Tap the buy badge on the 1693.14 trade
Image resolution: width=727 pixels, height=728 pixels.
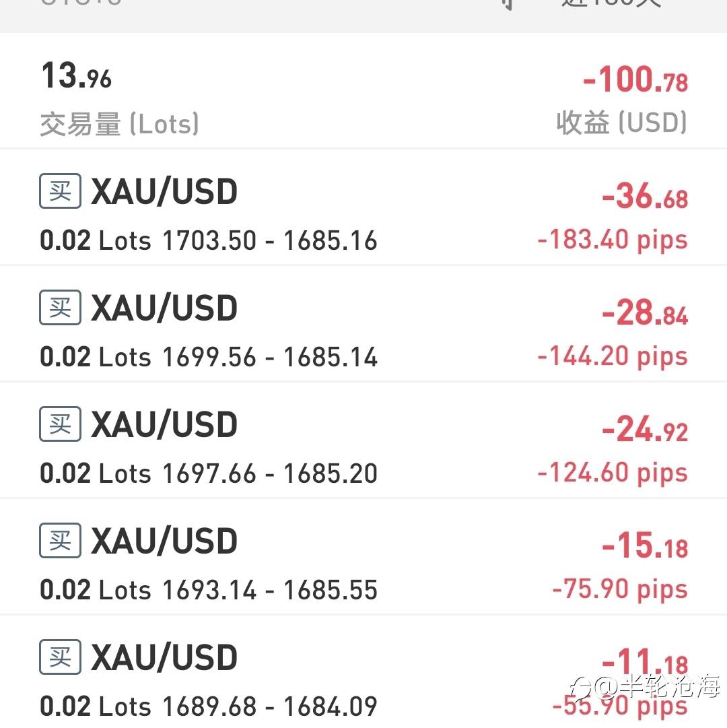[60, 541]
